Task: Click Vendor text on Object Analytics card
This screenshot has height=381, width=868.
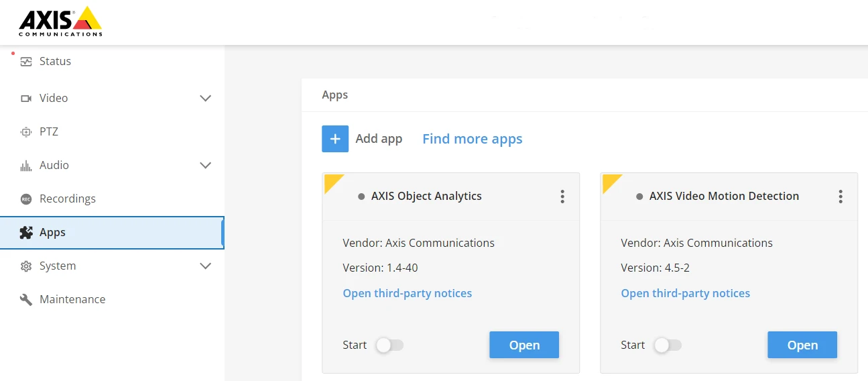Action: [x=419, y=243]
